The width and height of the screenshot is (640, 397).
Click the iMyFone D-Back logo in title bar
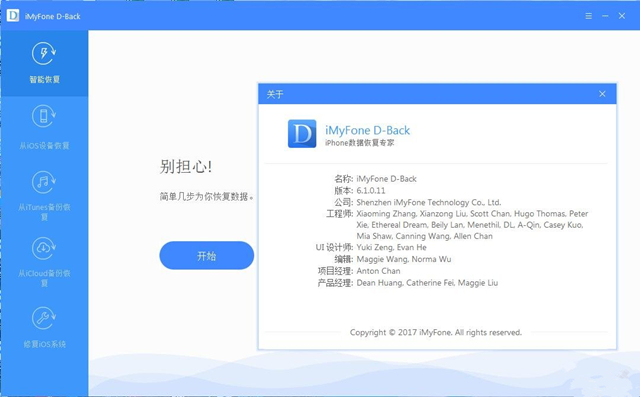pos(13,16)
